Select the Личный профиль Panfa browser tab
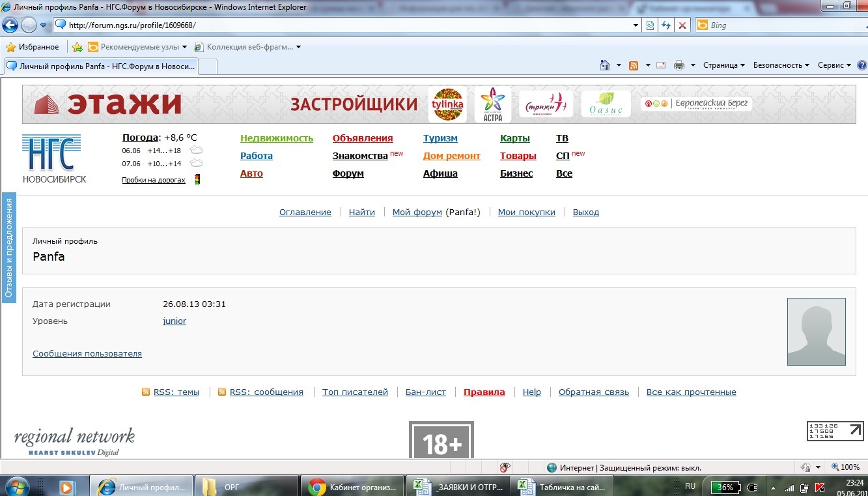This screenshot has height=496, width=868. [x=100, y=66]
